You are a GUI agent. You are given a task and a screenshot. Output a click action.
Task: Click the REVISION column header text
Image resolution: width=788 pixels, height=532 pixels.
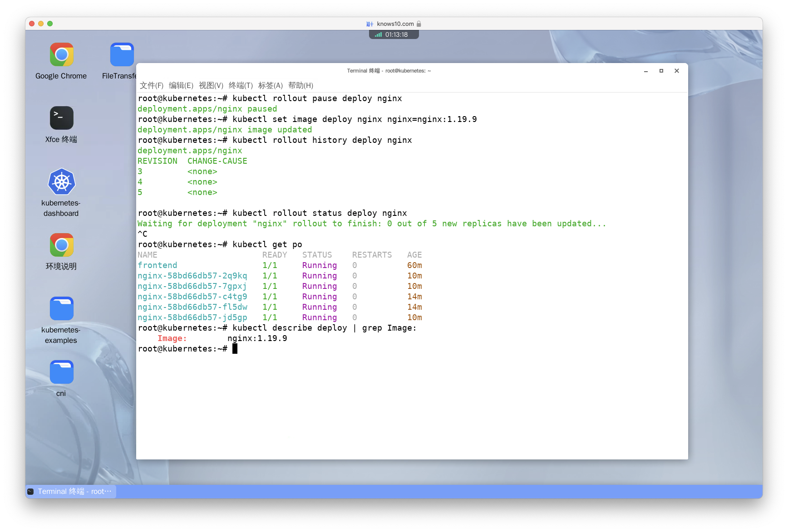click(x=158, y=161)
